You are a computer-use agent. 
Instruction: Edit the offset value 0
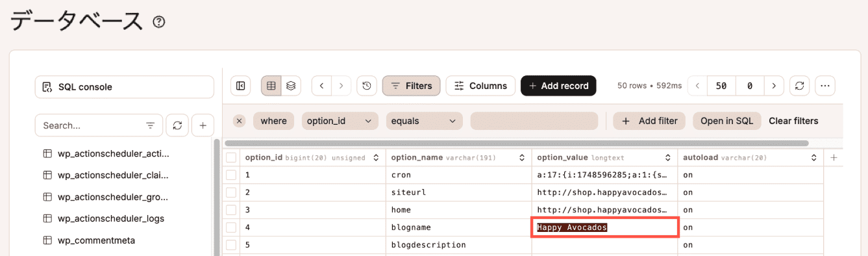pos(750,86)
